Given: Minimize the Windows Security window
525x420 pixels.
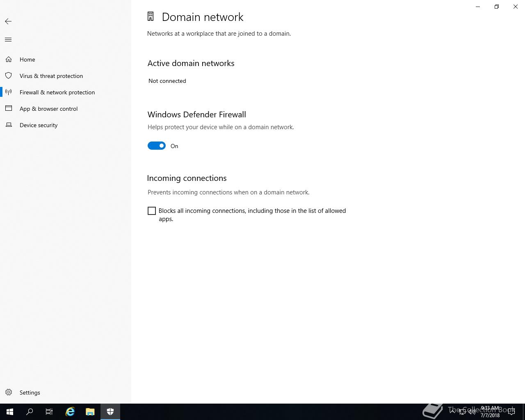Looking at the screenshot, I should (478, 7).
